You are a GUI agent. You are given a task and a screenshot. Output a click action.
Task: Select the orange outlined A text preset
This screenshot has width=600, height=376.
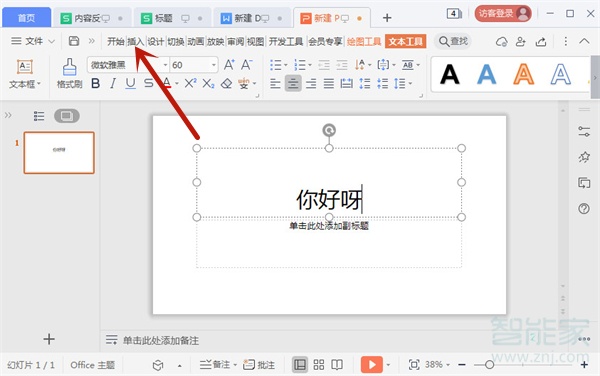tap(523, 74)
